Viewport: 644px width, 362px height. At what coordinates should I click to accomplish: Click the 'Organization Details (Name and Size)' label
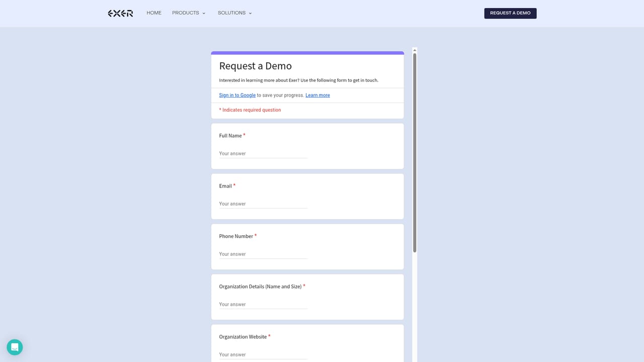coord(260,287)
